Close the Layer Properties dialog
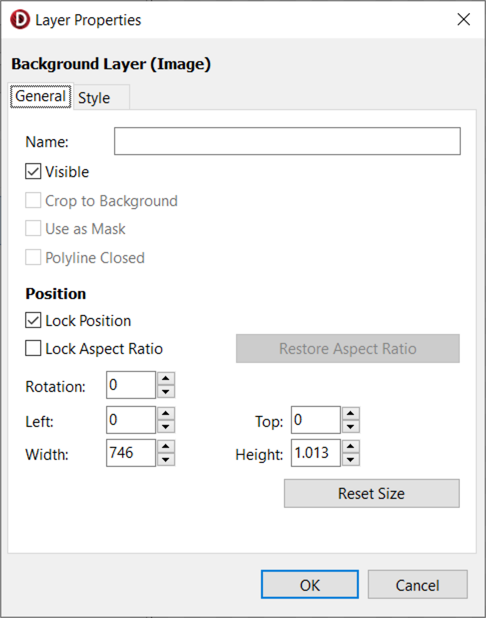 [464, 19]
